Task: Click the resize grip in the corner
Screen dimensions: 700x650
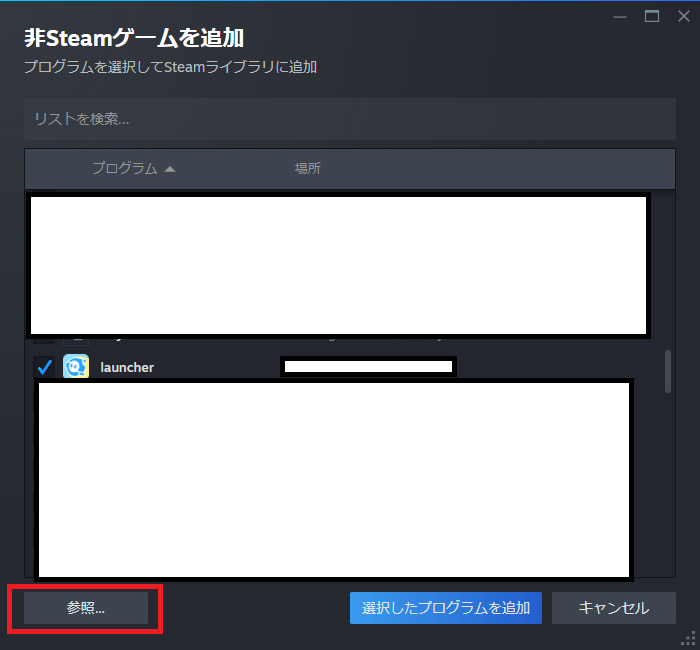Action: coord(689,639)
